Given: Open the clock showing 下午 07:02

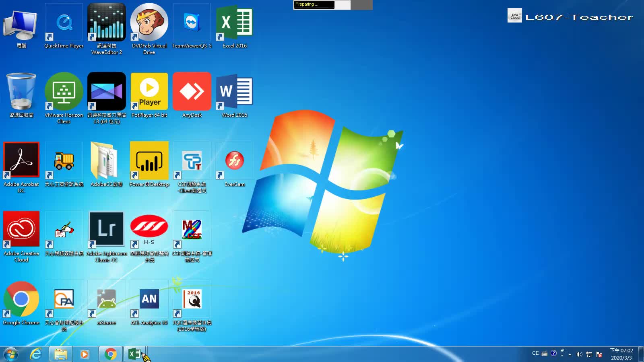Looking at the screenshot, I should 621,354.
